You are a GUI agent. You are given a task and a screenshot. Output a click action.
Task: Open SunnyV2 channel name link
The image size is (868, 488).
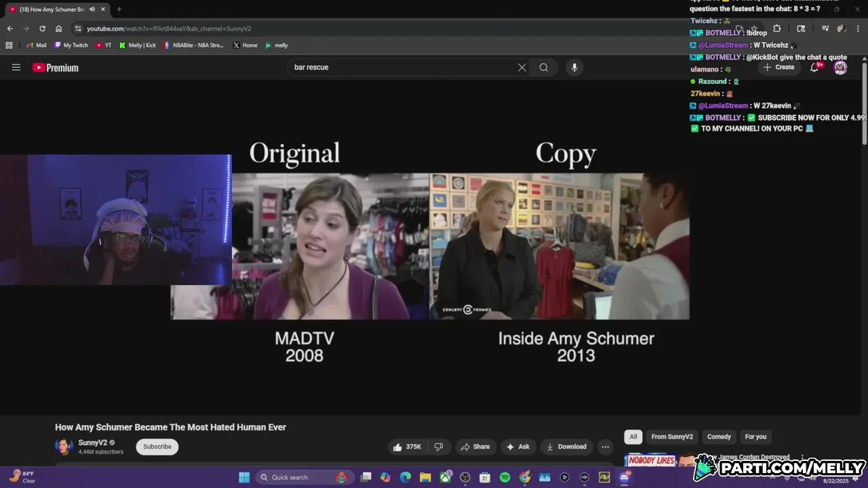pos(93,443)
